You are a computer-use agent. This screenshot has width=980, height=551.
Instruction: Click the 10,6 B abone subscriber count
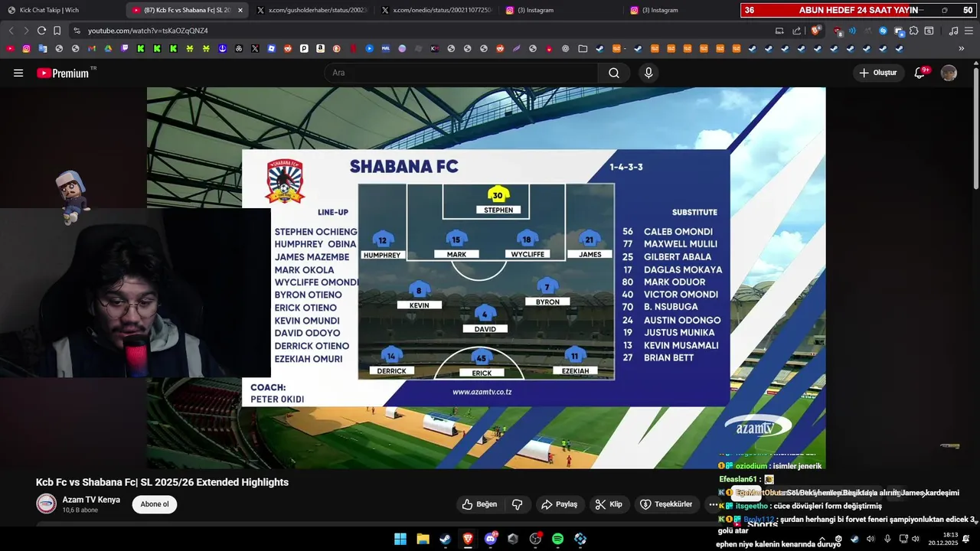pos(80,510)
